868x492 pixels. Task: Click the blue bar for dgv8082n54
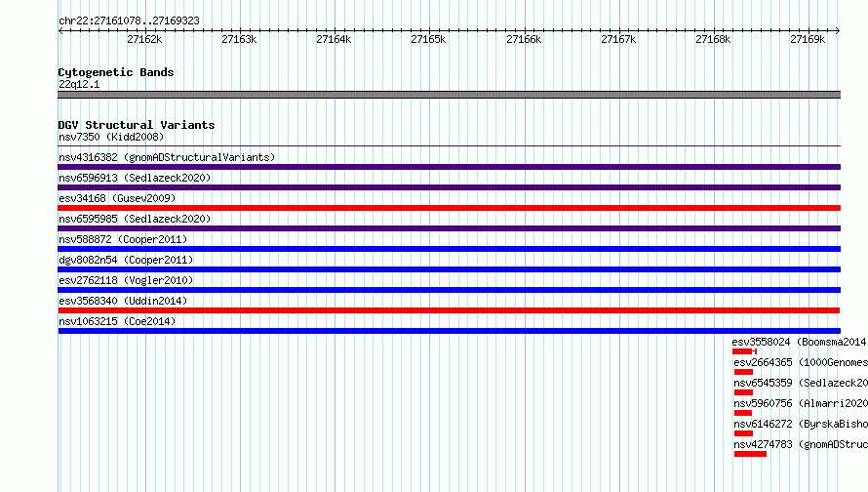pos(449,269)
